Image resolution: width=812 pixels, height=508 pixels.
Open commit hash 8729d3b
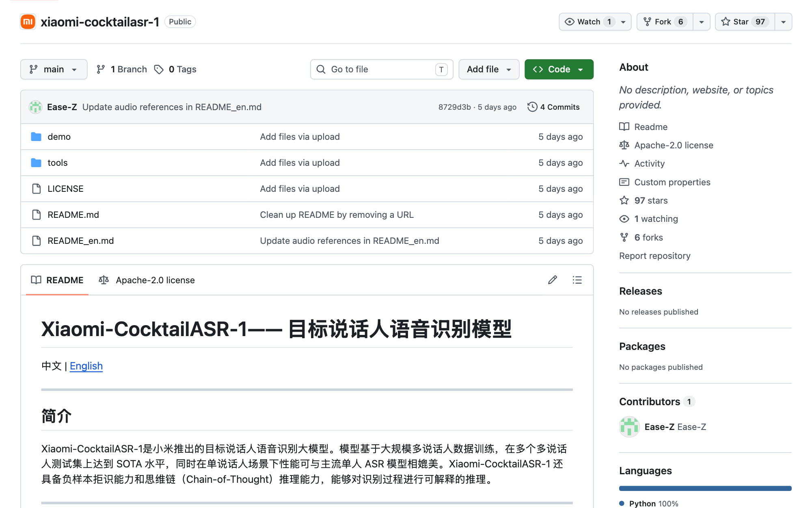pyautogui.click(x=454, y=107)
